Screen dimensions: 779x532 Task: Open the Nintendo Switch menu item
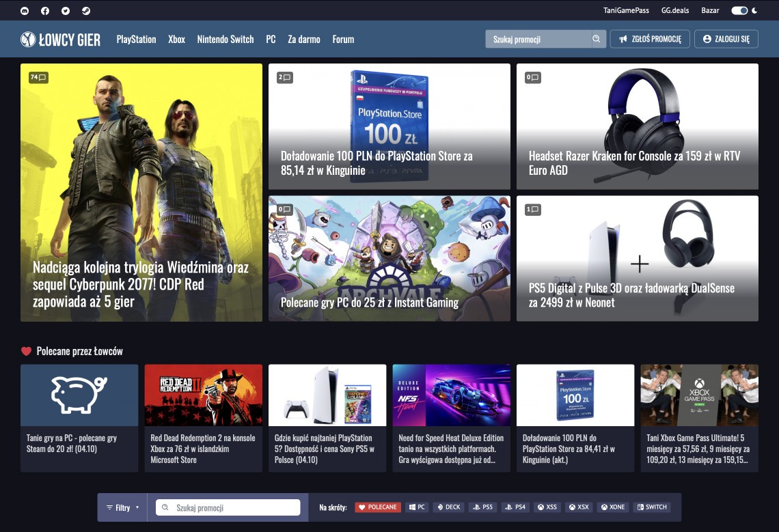(225, 39)
